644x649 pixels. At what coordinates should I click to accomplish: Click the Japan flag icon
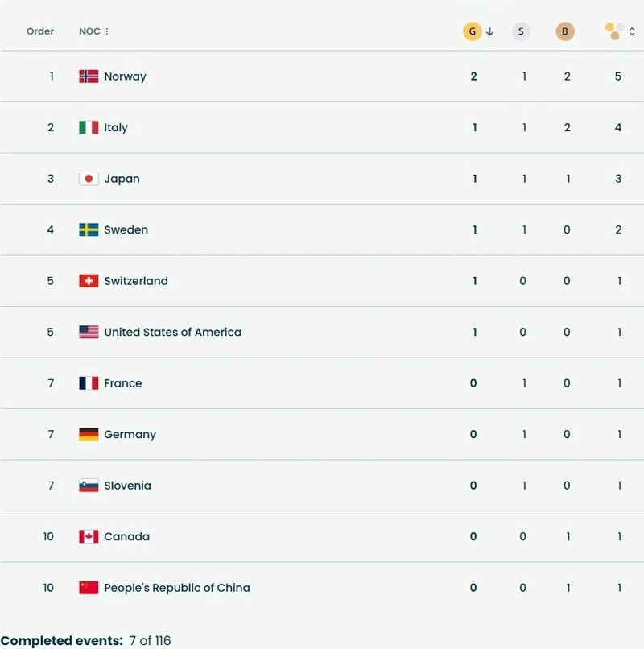[x=89, y=179]
